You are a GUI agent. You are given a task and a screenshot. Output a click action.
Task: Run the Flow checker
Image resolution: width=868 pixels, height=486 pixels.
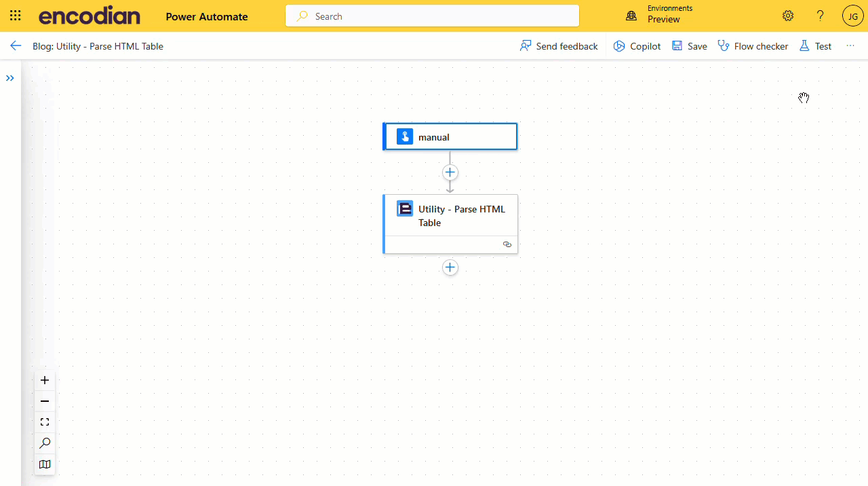pos(753,46)
